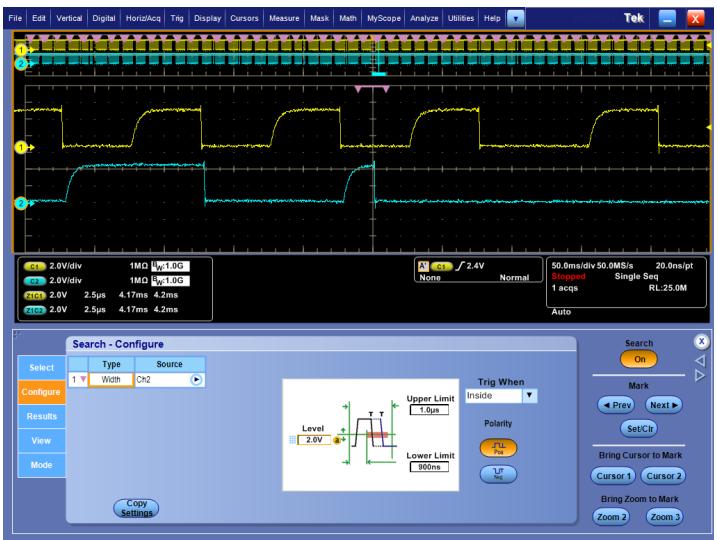Open the Vertical menu
Screen dimensions: 717x540
point(69,18)
